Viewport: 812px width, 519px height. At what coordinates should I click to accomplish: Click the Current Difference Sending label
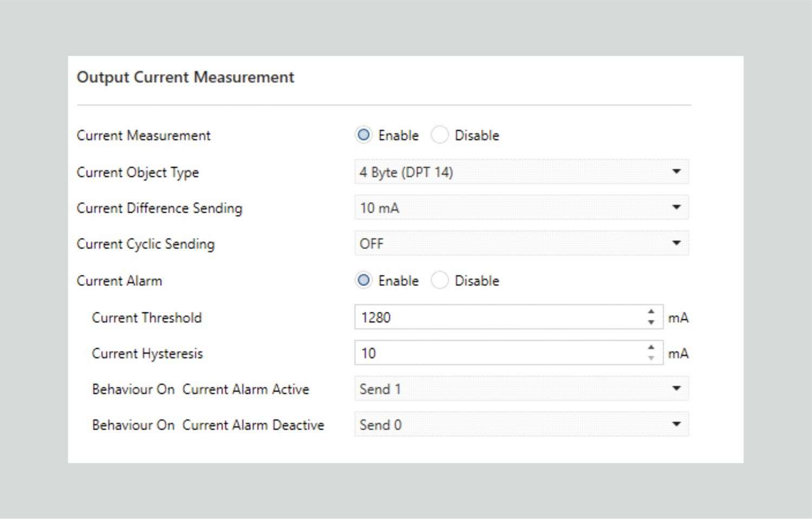tap(160, 208)
